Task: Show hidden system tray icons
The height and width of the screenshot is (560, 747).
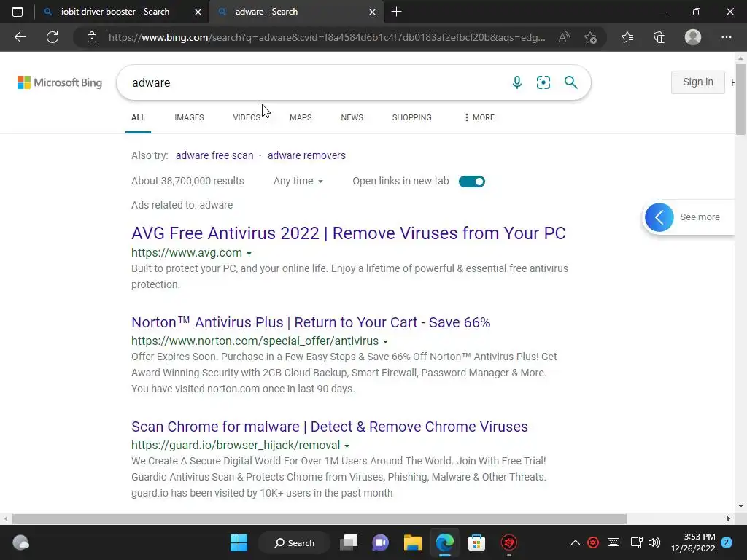Action: [x=575, y=542]
